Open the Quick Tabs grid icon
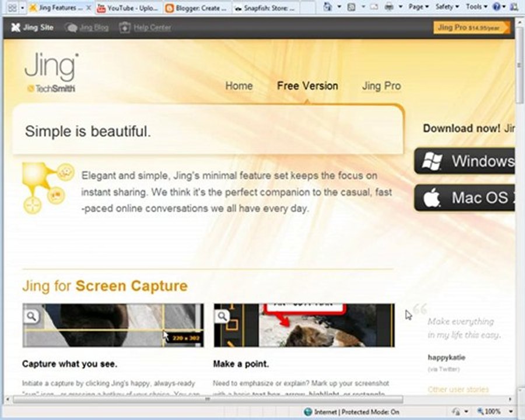Image resolution: width=525 pixels, height=420 pixels. tap(12, 8)
